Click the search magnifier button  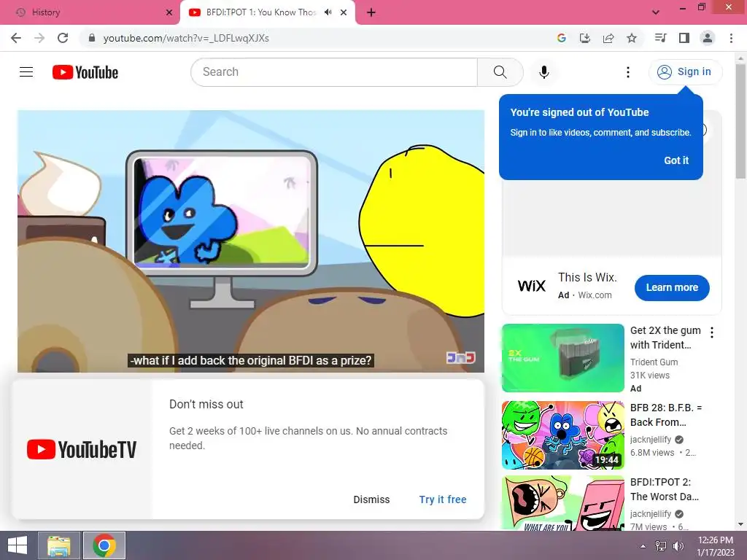click(x=500, y=72)
